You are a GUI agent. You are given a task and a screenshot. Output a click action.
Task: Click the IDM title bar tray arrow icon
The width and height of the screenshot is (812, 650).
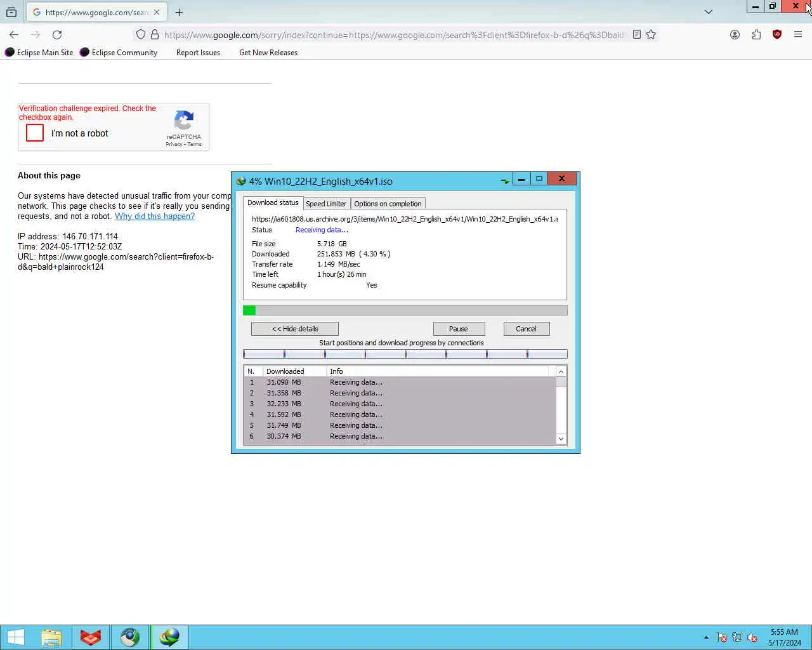[505, 181]
